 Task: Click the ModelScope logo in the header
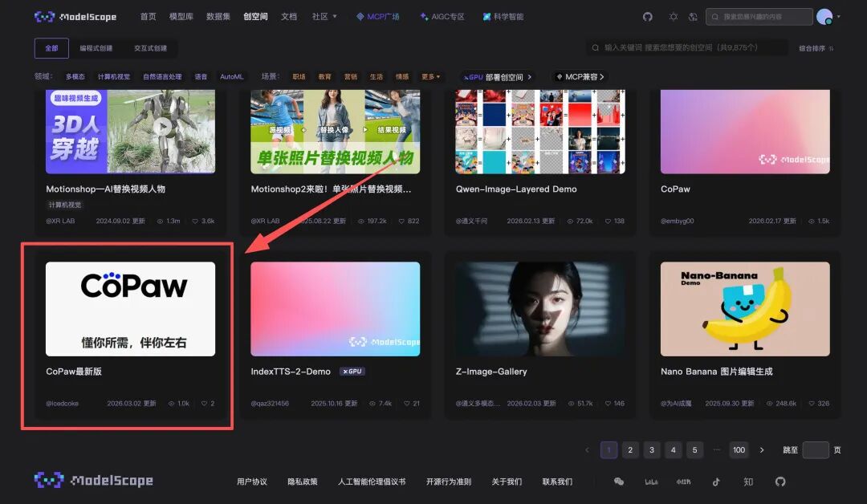75,17
